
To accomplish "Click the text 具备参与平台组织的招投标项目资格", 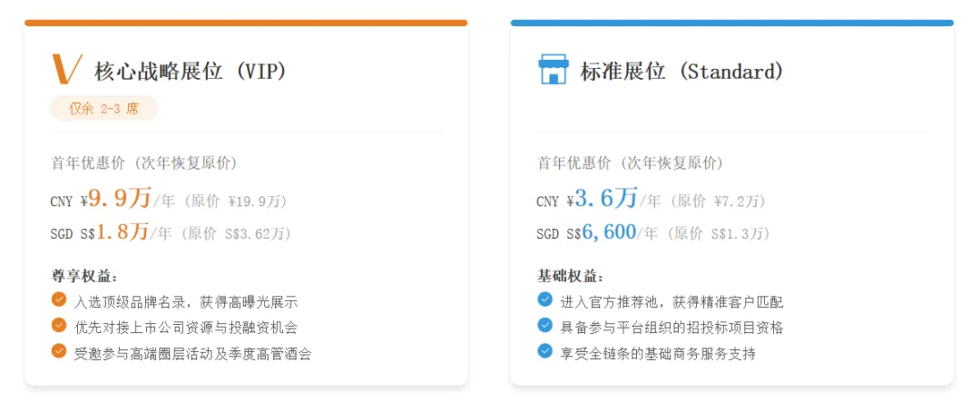I will click(x=671, y=328).
